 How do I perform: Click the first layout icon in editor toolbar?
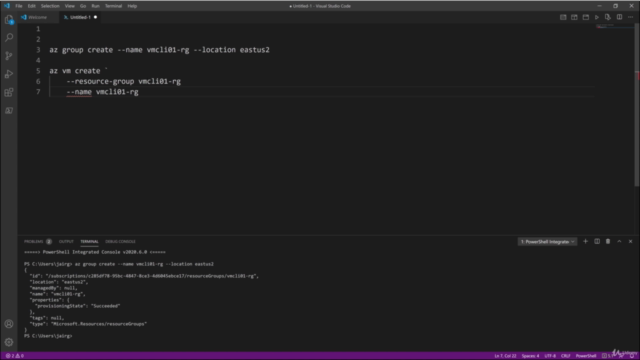563,17
